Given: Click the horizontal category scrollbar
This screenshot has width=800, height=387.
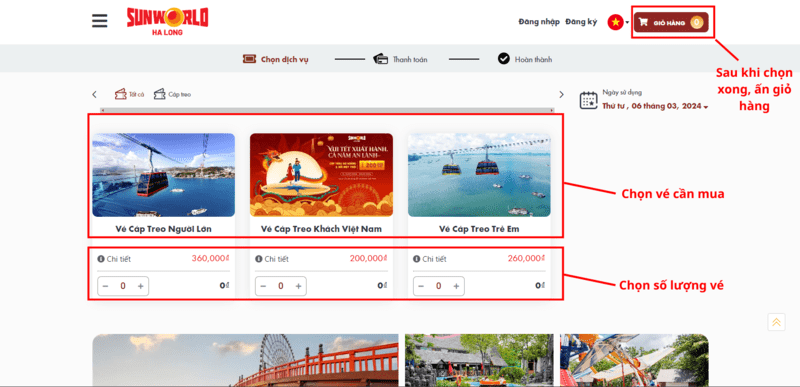Looking at the screenshot, I should point(327,110).
